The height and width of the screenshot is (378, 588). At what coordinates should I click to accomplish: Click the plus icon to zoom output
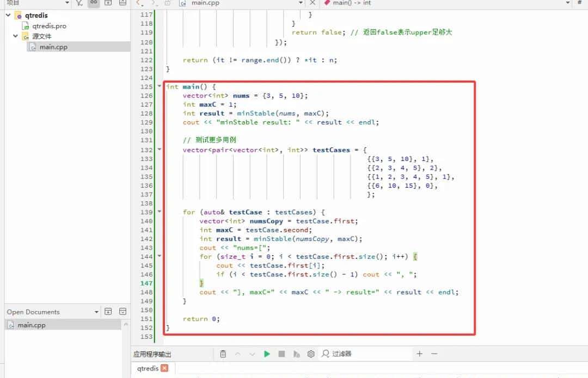pos(419,354)
